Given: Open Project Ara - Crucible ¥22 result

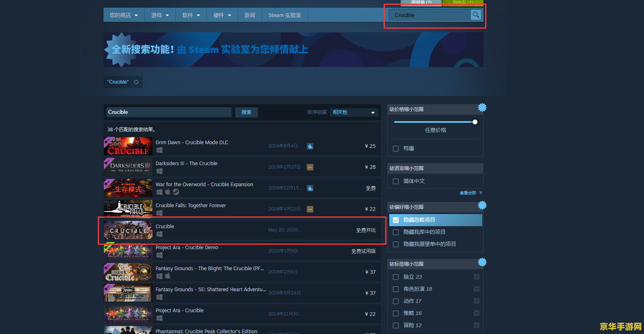Looking at the screenshot, I should [242, 314].
